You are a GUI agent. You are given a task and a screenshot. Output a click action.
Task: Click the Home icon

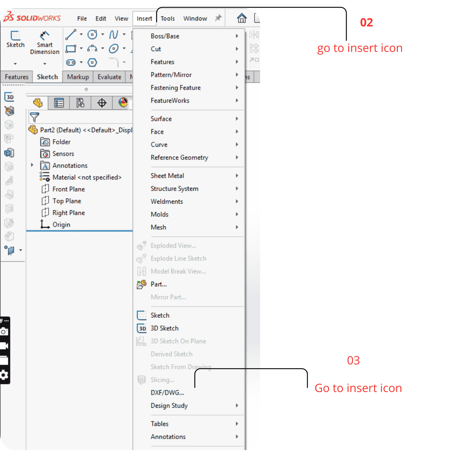(x=242, y=18)
